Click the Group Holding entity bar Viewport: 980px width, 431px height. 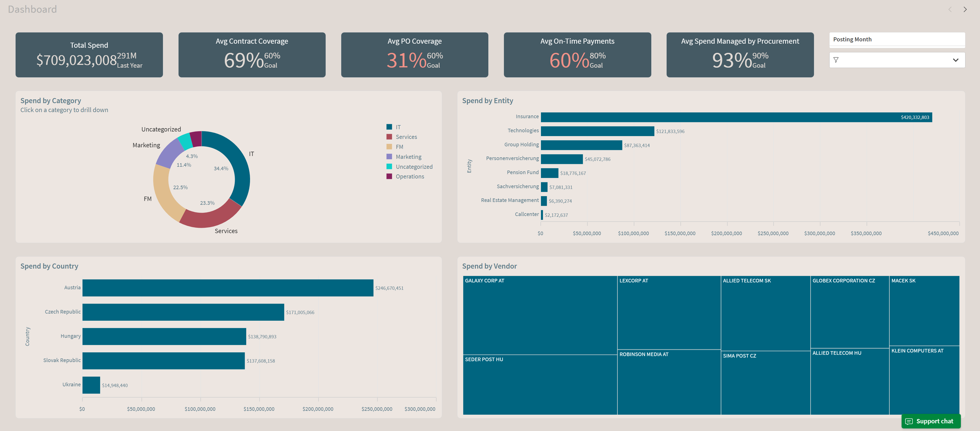click(581, 145)
